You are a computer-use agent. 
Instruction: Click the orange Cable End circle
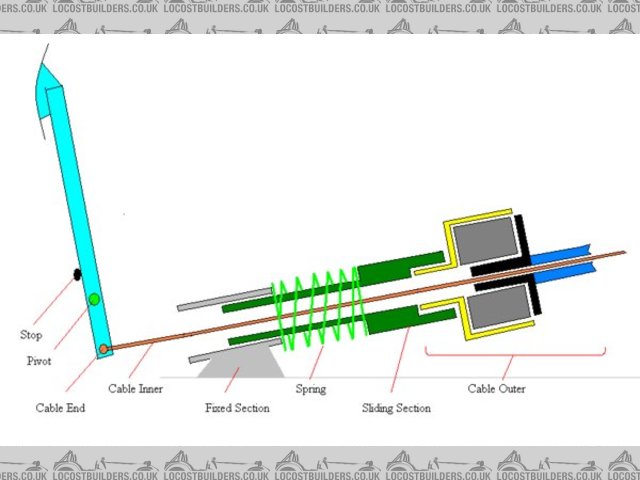point(103,349)
